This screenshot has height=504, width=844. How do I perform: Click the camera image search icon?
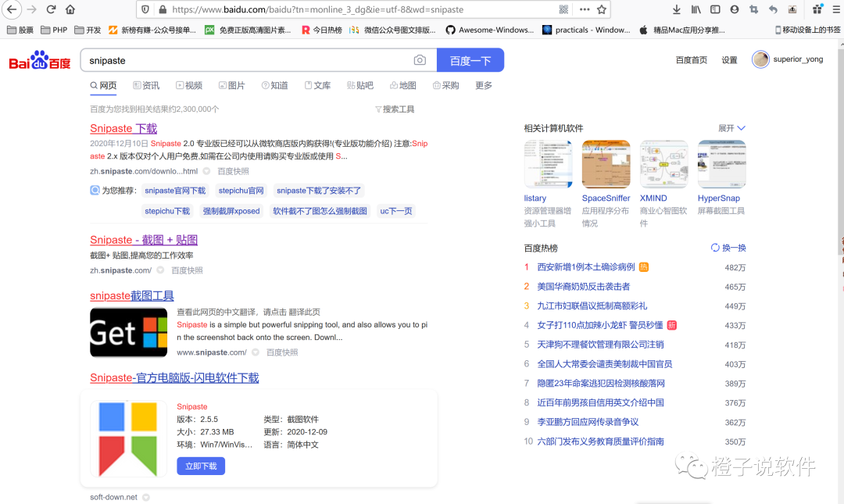point(420,60)
